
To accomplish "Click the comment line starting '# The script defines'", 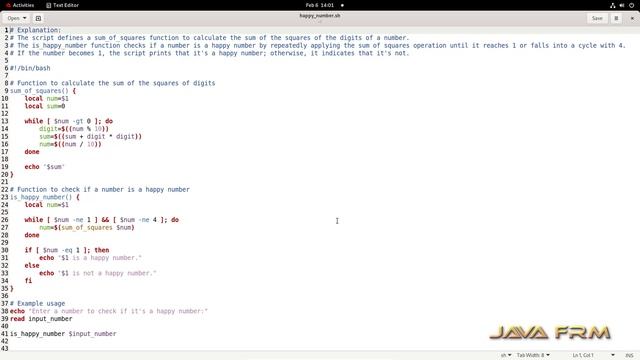I will [209, 38].
